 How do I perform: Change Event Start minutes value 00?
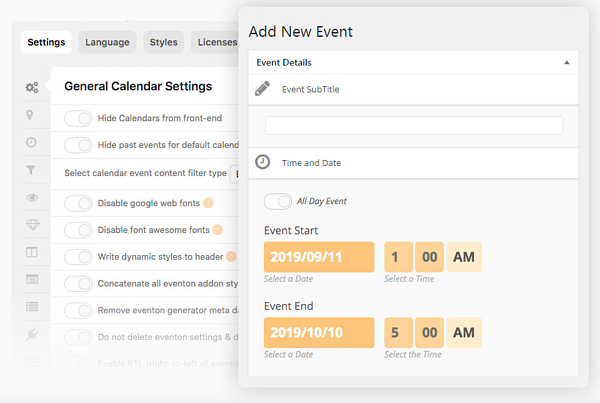tap(429, 257)
